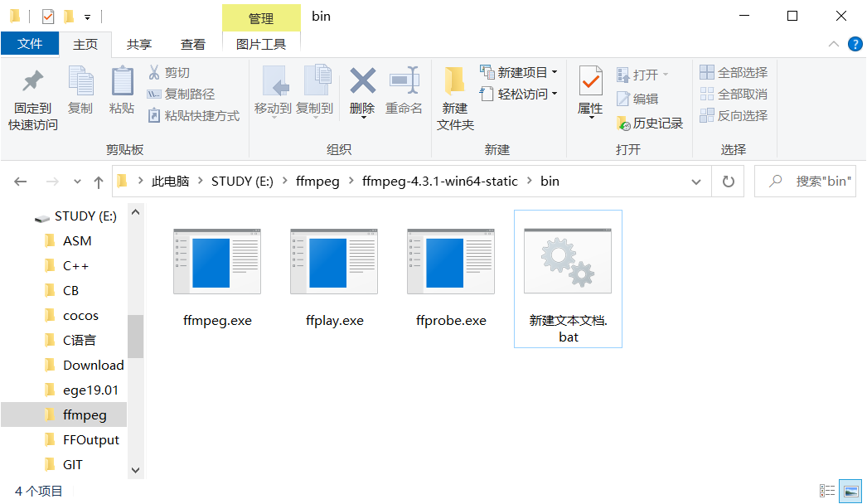The image size is (867, 504).
Task: Click the 重命名 rename icon
Action: [x=404, y=80]
